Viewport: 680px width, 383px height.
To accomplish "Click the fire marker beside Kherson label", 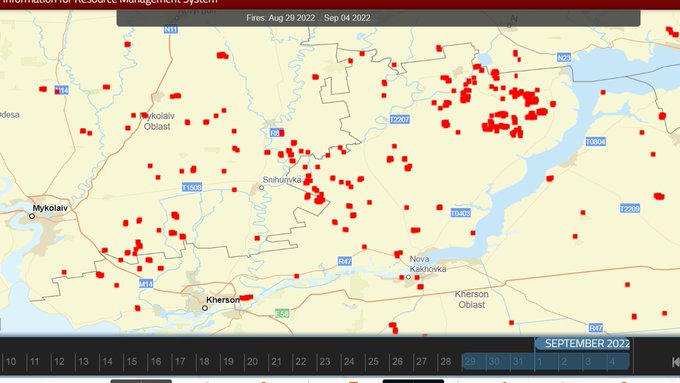I will (x=246, y=298).
